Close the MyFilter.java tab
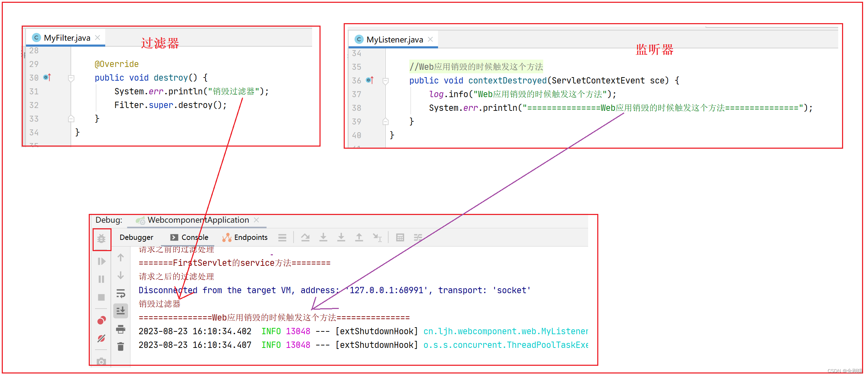868x377 pixels. pyautogui.click(x=98, y=38)
